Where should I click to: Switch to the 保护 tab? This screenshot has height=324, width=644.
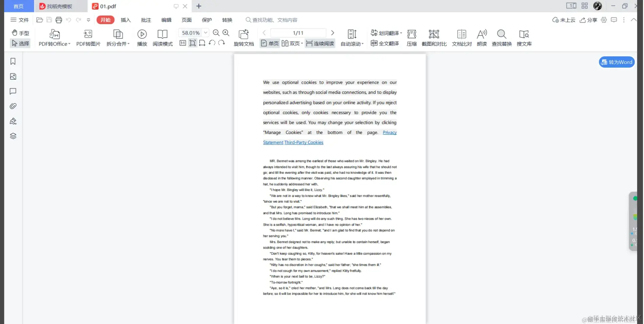tap(207, 20)
